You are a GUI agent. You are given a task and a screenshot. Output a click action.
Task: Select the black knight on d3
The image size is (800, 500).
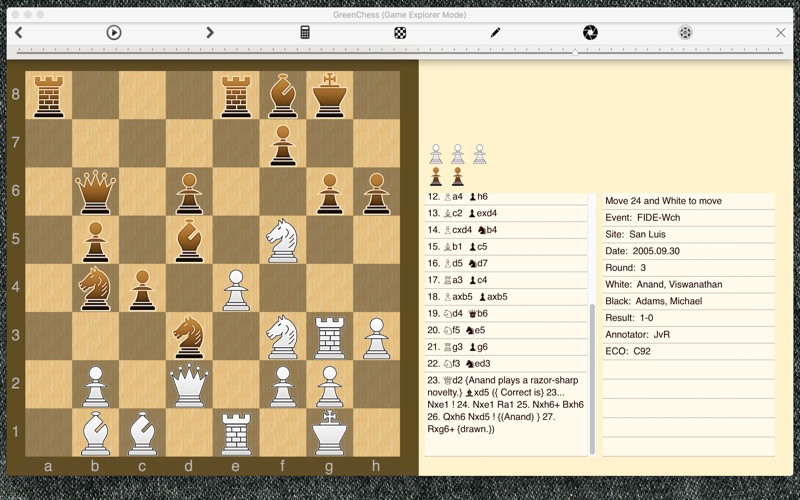189,337
